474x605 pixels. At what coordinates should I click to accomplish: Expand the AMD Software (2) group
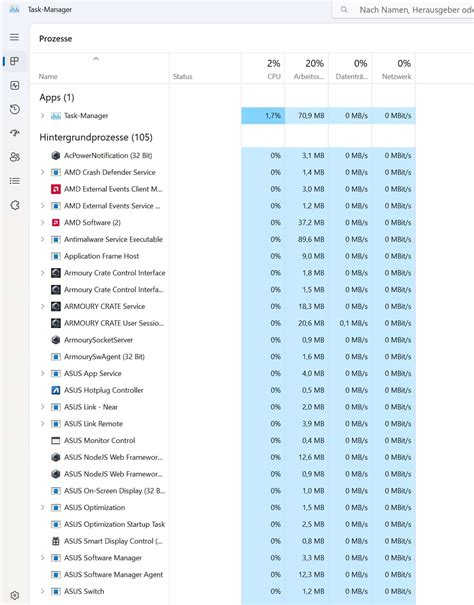pos(42,223)
